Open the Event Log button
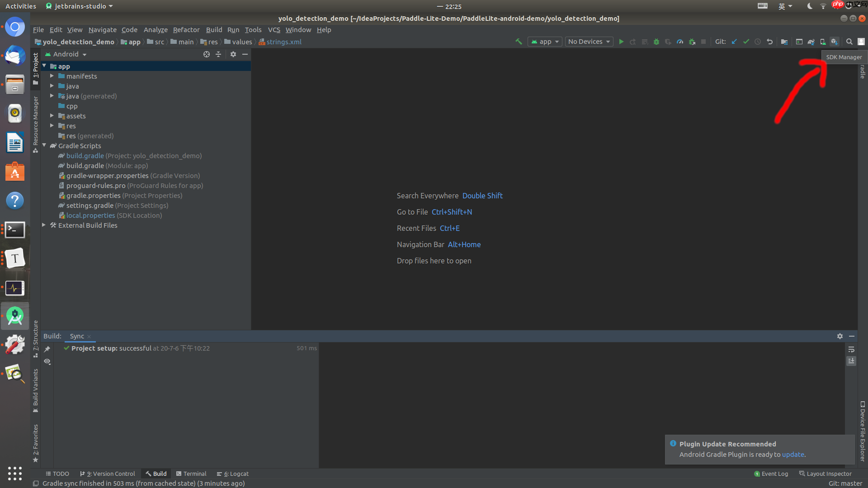This screenshot has height=488, width=868. tap(771, 474)
